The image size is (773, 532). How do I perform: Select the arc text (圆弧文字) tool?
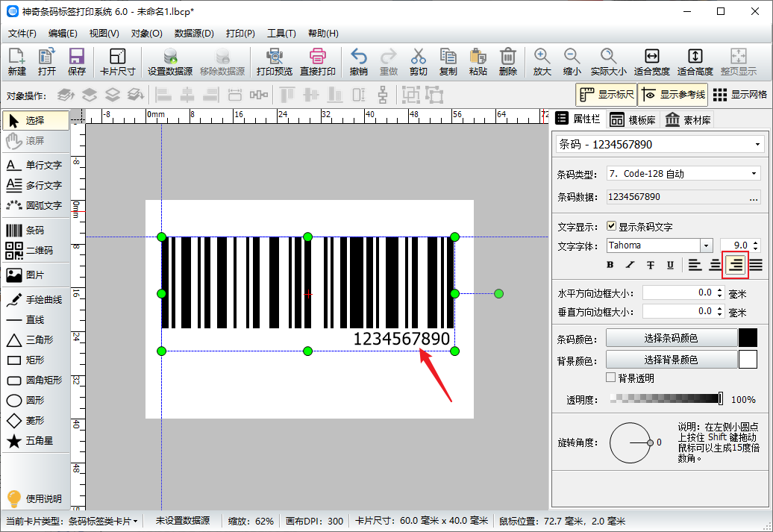coord(35,205)
